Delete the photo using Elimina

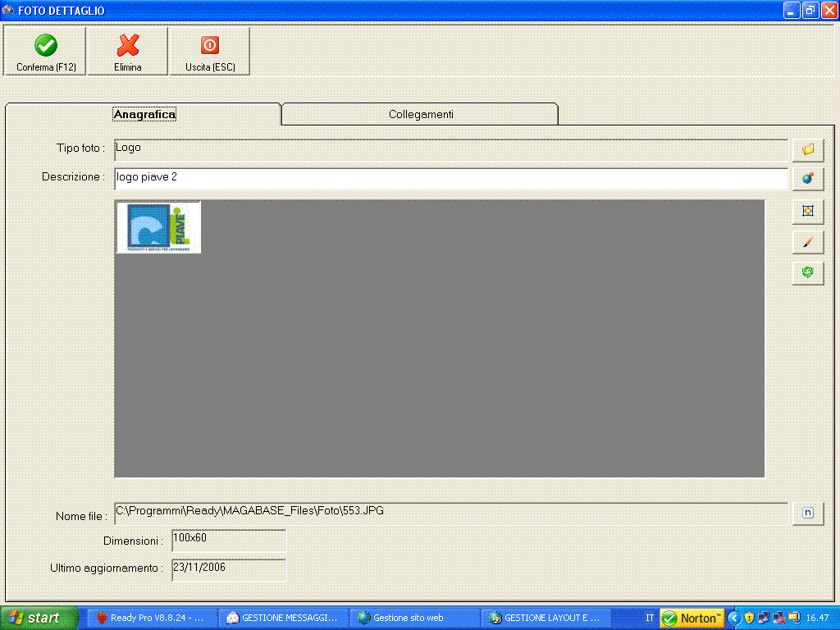[x=127, y=52]
